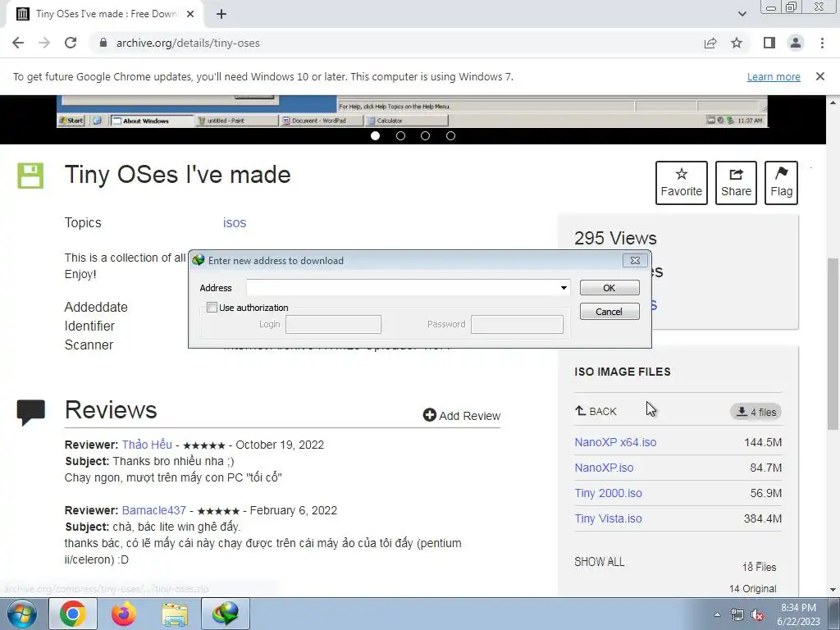Open Internet Download Manager from the taskbar
The height and width of the screenshot is (630, 840).
click(x=225, y=614)
